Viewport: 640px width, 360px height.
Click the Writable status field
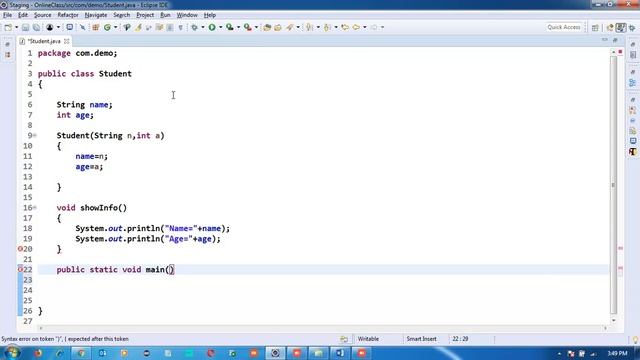[368, 339]
